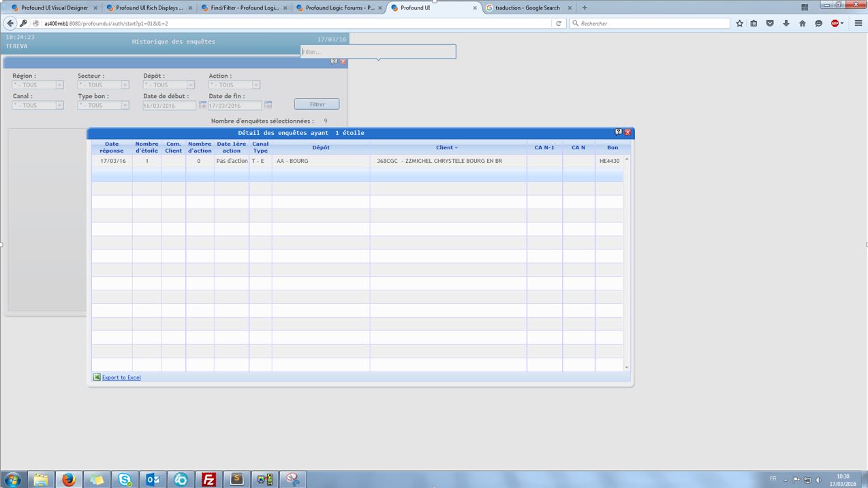Expand the Dépôt filter dropdown
The image size is (868, 488).
(190, 85)
